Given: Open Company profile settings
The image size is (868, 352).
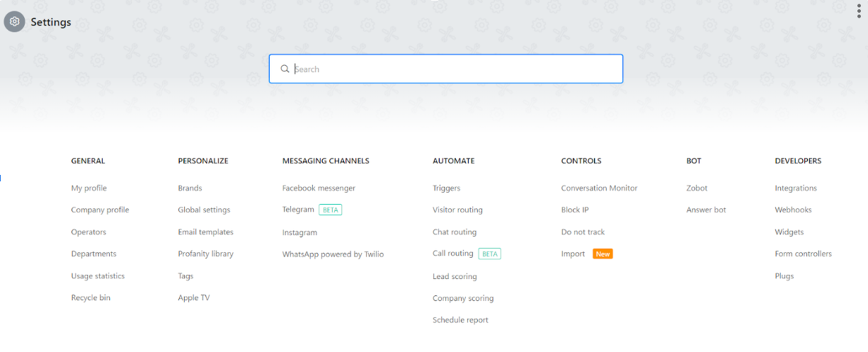Looking at the screenshot, I should coord(100,210).
